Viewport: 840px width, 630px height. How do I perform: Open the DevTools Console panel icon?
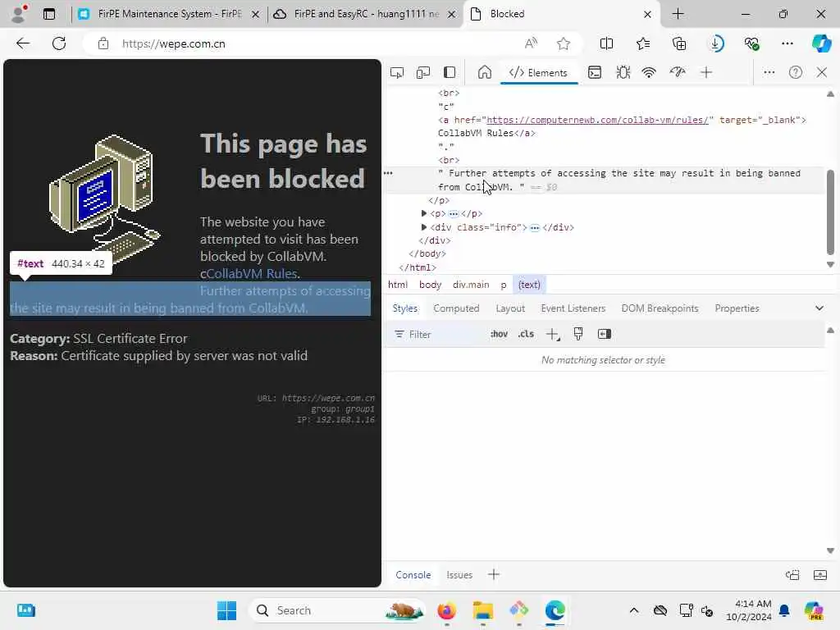(595, 72)
